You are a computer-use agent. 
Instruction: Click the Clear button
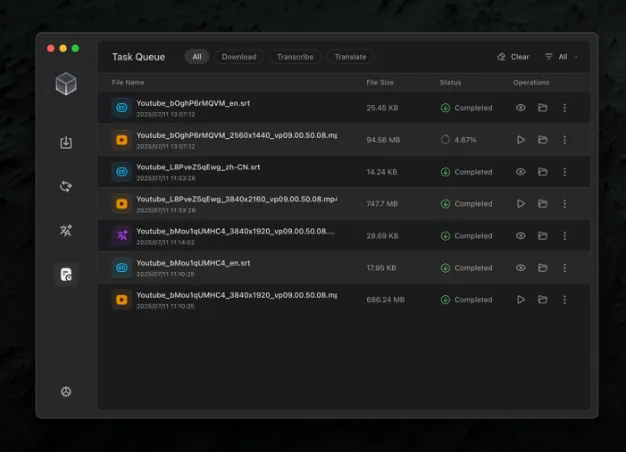click(514, 57)
